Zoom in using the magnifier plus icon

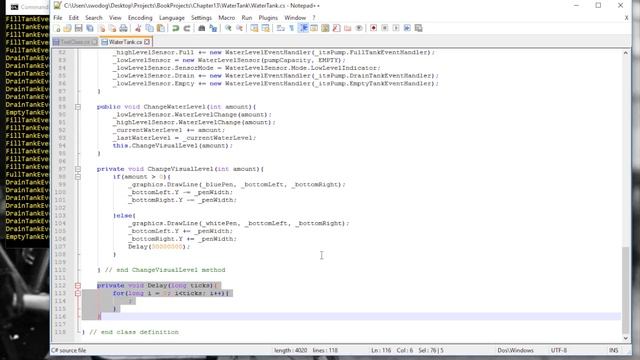click(x=228, y=28)
